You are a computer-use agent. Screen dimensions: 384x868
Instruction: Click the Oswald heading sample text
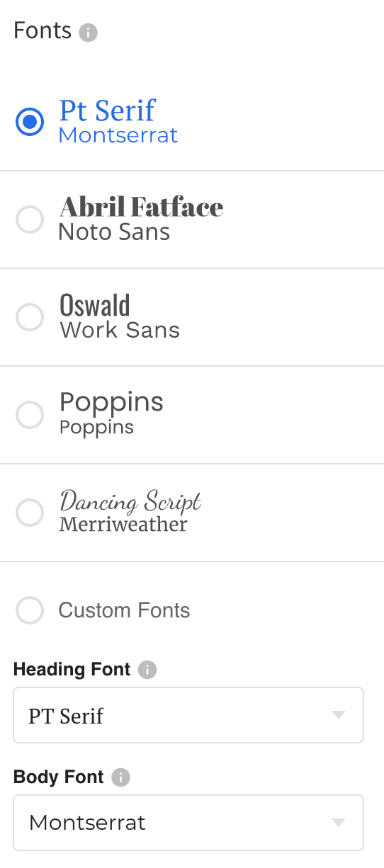[x=95, y=305]
